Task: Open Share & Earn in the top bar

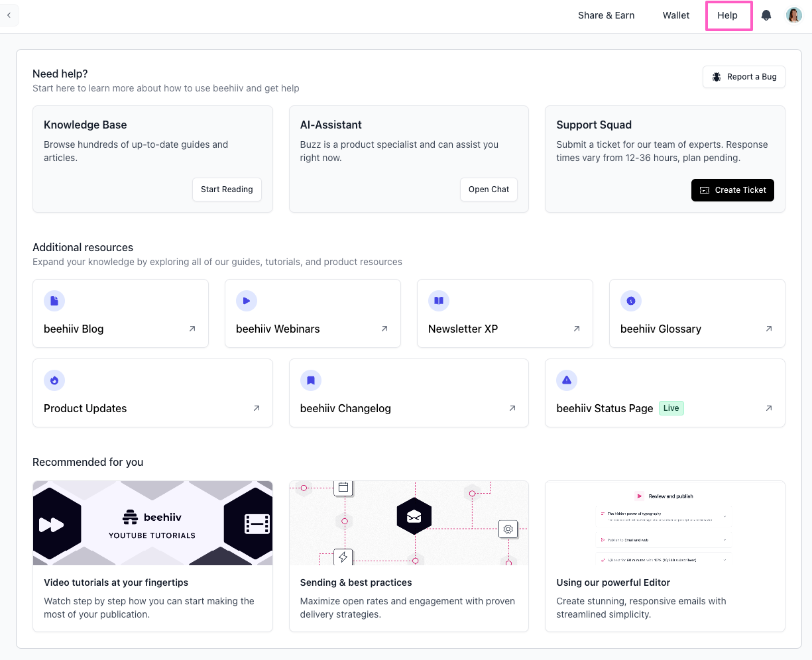Action: (x=606, y=15)
